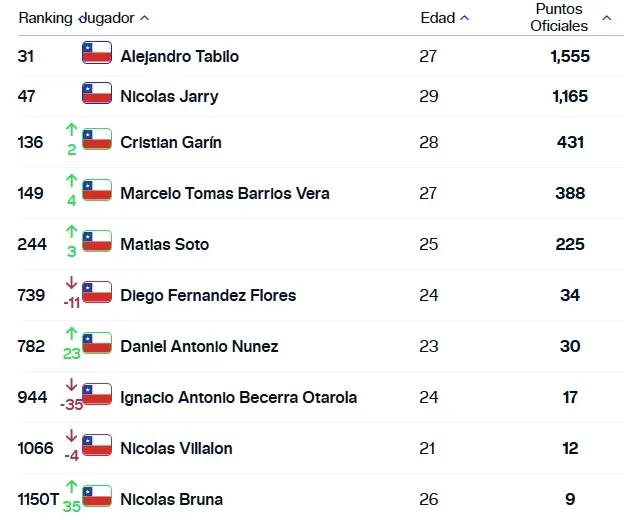Click the flag icon beside Nicolas Jarry
This screenshot has height=520, width=624.
pyautogui.click(x=97, y=94)
